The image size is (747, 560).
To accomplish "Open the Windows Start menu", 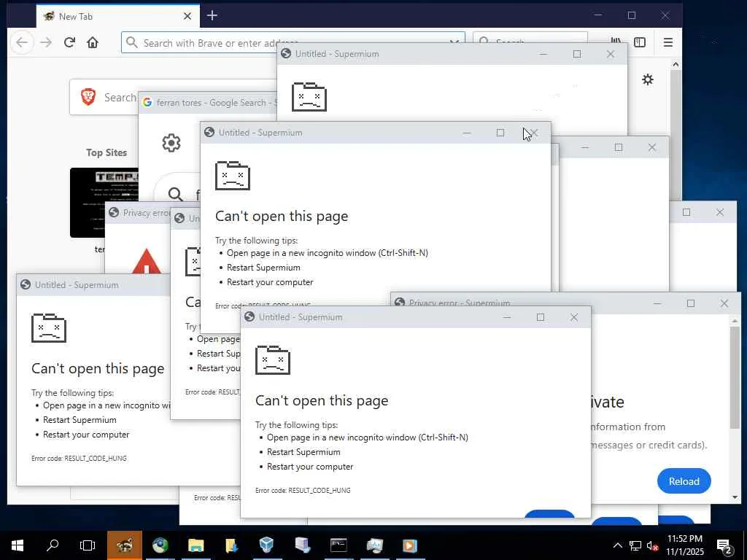I will [18, 545].
